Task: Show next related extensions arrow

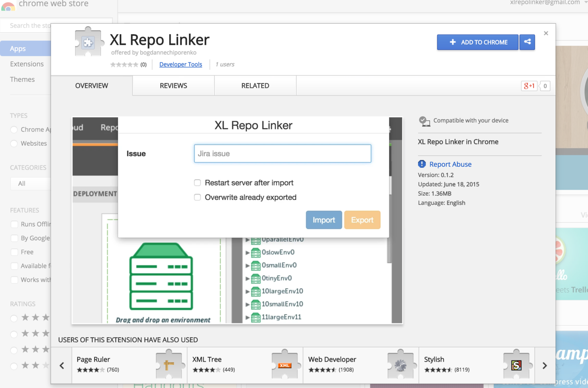Action: point(544,366)
